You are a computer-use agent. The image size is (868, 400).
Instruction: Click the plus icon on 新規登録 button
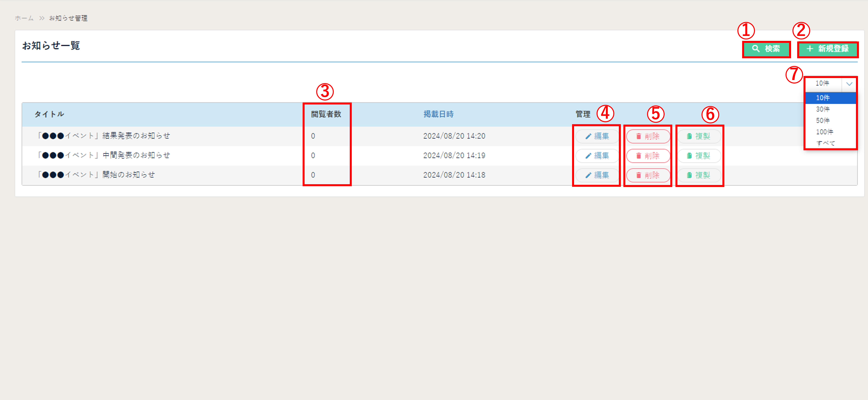point(810,49)
